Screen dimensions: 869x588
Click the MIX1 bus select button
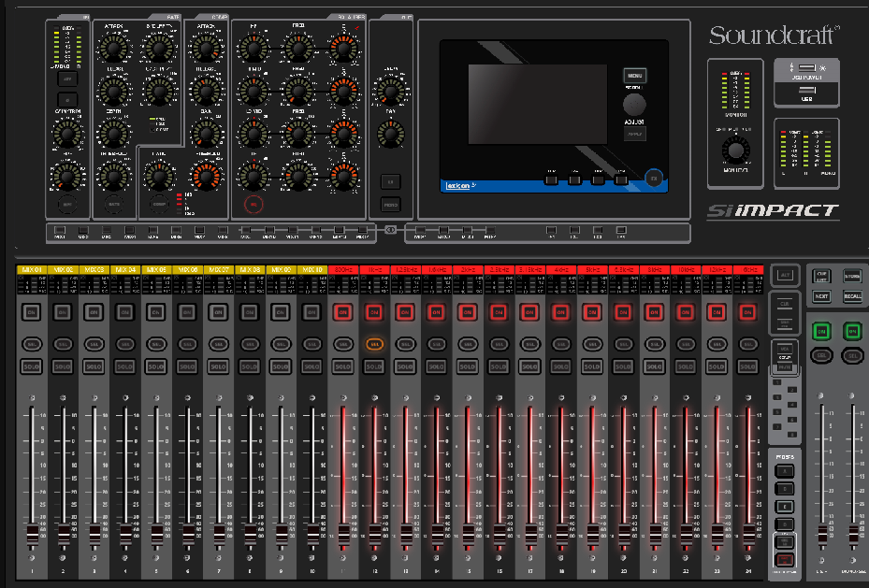click(x=60, y=230)
